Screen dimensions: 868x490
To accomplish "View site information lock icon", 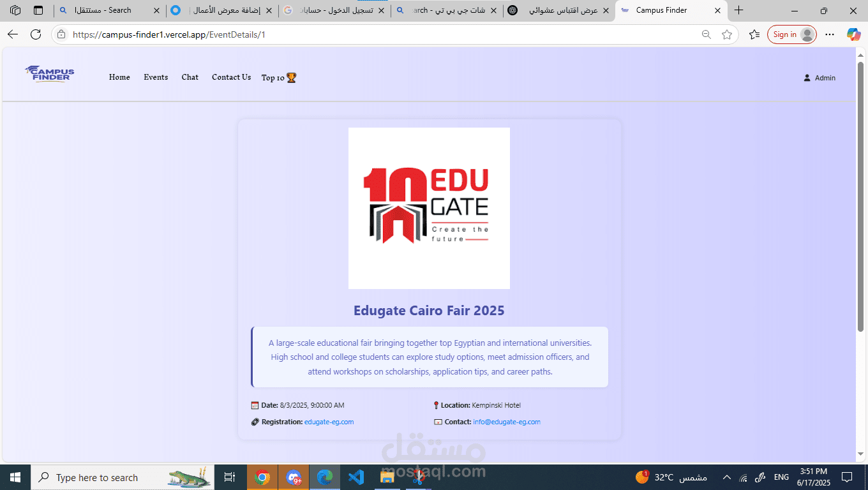I will click(x=61, y=34).
